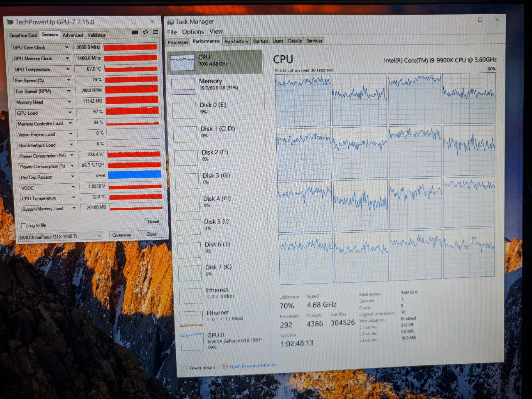The height and width of the screenshot is (399, 532).
Task: Open the System Memory Used sensor dropdown
Action: click(x=74, y=208)
